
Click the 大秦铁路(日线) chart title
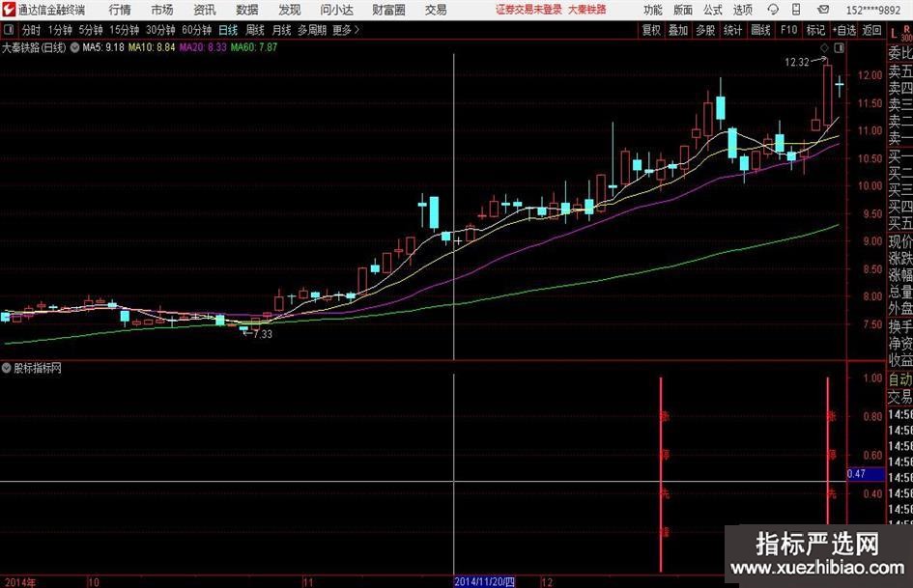(x=34, y=47)
